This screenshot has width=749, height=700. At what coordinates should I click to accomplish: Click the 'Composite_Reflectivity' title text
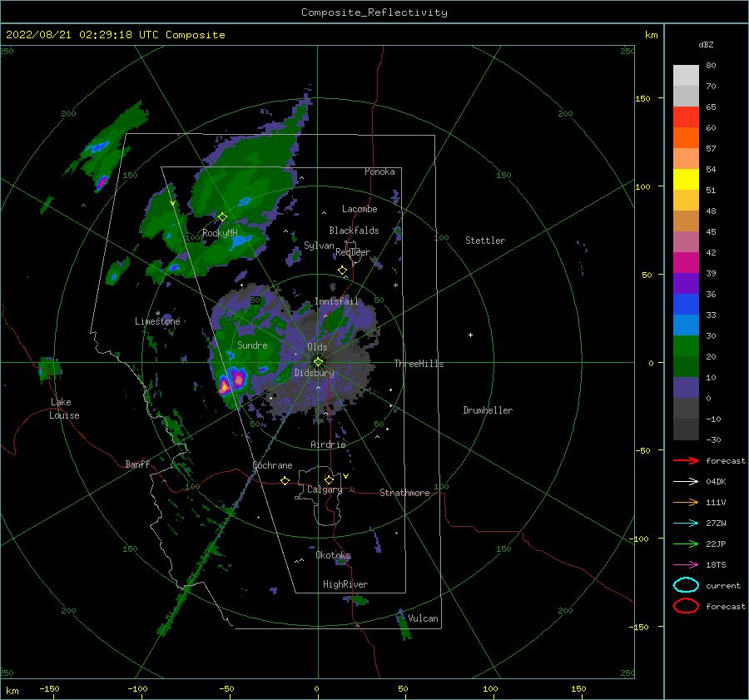[x=374, y=12]
